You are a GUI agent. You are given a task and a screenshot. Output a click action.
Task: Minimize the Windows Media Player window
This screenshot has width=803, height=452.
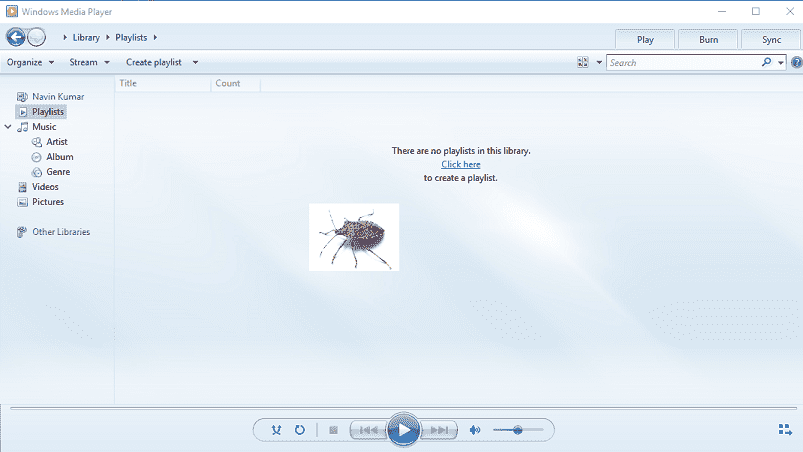click(x=722, y=11)
